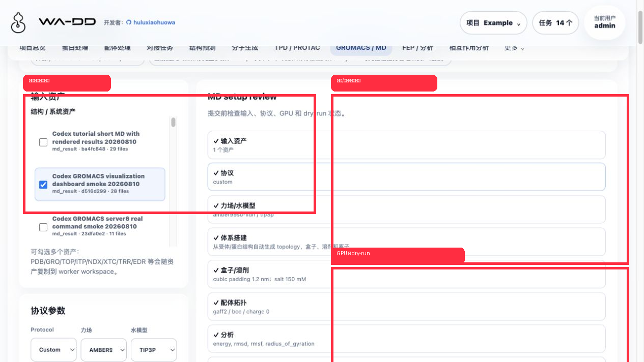Open the 项目 Example project selector
This screenshot has width=644, height=362.
point(493,23)
